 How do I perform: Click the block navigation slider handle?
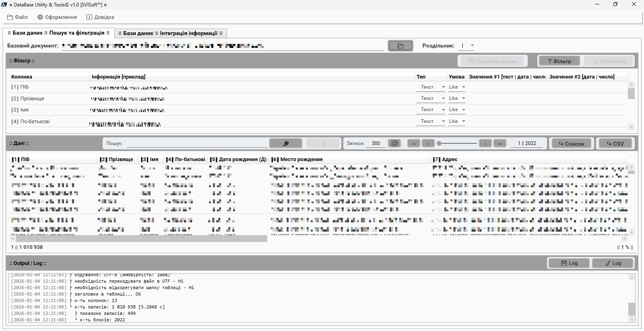(x=439, y=143)
